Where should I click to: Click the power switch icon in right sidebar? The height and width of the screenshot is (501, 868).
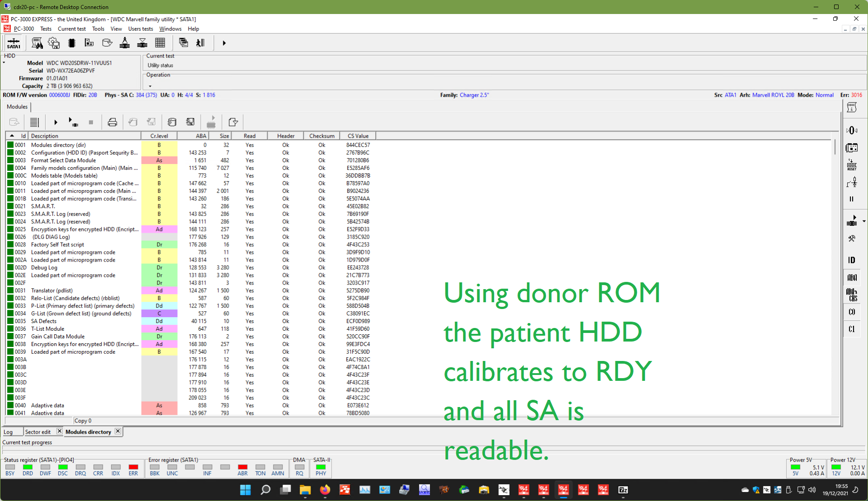tap(852, 182)
